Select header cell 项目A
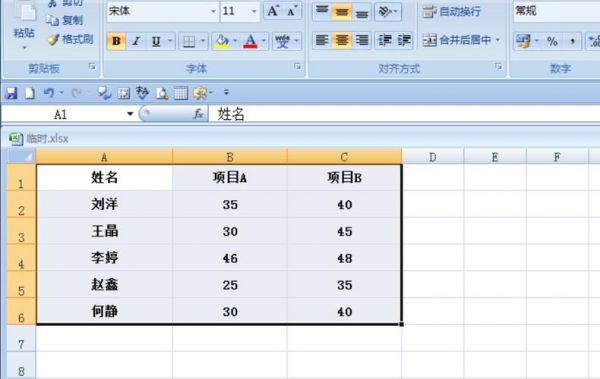600x379 pixels. tap(230, 178)
